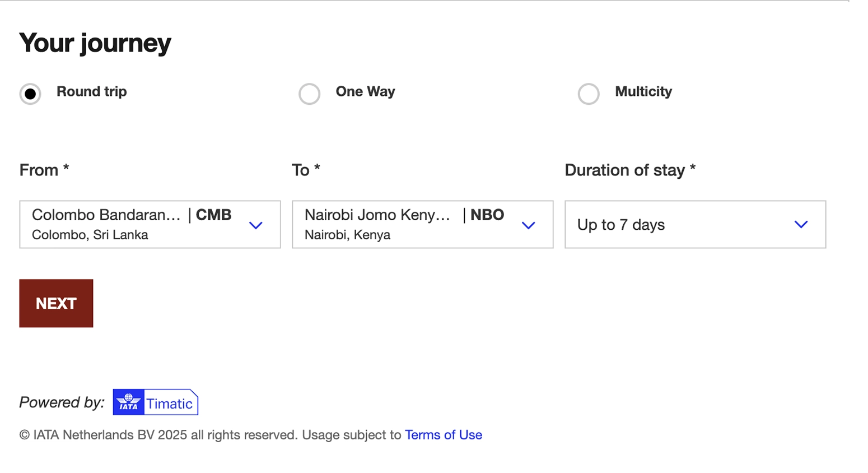Click the "One Way" label text
The image size is (868, 473).
(x=365, y=91)
